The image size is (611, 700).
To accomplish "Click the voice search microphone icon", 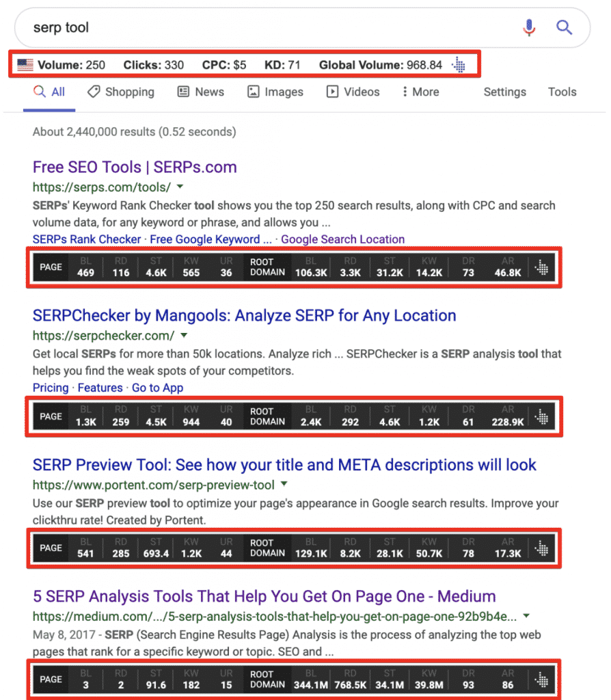I will [x=529, y=27].
